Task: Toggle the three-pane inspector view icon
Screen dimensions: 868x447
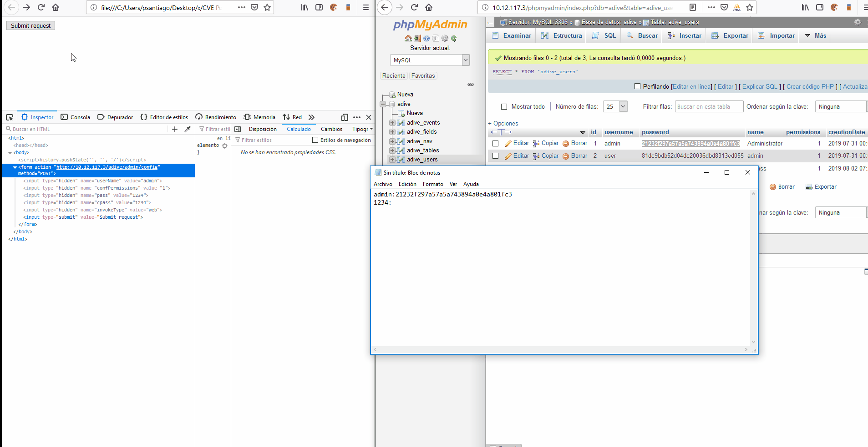Action: [x=238, y=129]
